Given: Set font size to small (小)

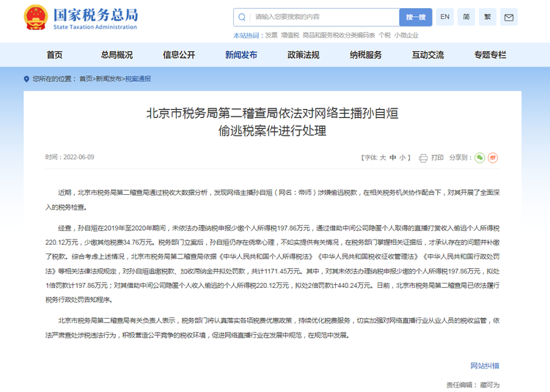Looking at the screenshot, I should [x=403, y=158].
